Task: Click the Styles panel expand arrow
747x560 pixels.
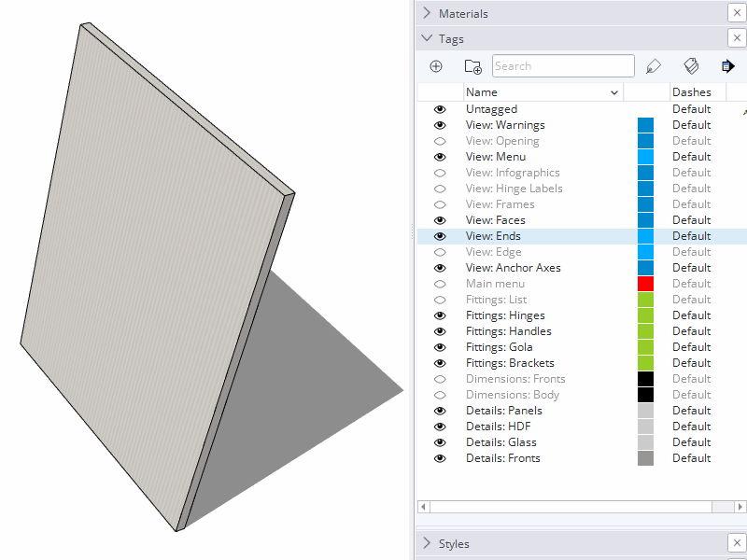Action: (x=427, y=542)
